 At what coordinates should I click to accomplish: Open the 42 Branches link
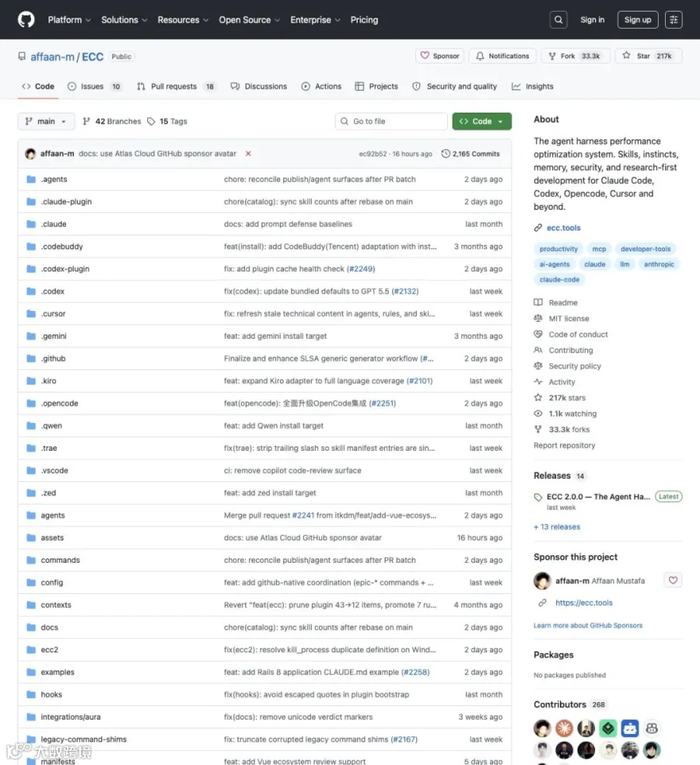pos(112,121)
